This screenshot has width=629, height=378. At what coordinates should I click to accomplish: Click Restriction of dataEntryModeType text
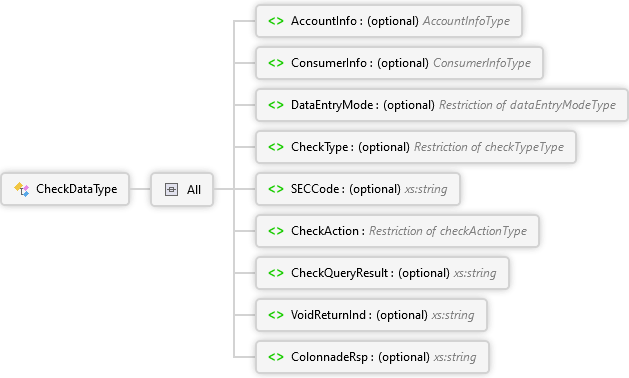click(528, 105)
